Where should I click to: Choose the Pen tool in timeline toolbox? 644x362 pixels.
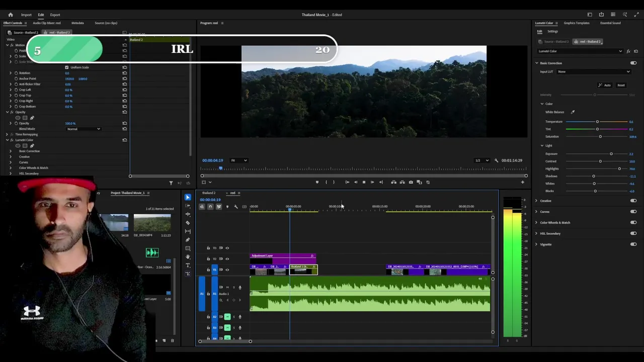188,239
